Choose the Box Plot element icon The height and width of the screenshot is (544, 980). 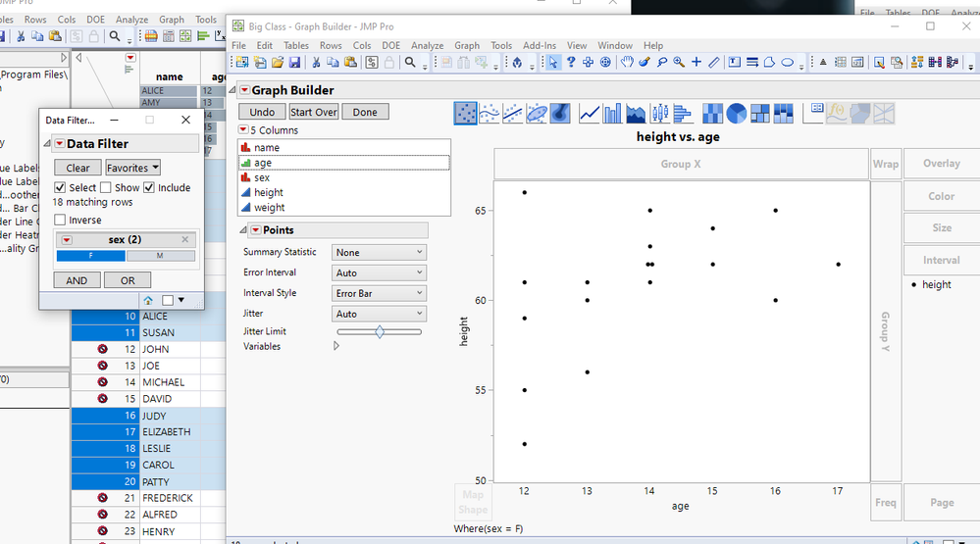point(659,114)
